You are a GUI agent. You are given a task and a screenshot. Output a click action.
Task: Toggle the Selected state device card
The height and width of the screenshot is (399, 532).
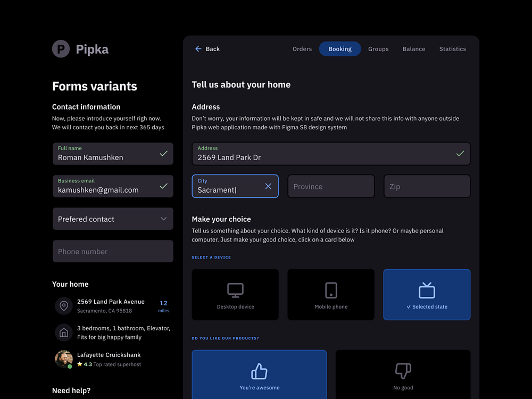coord(427,294)
